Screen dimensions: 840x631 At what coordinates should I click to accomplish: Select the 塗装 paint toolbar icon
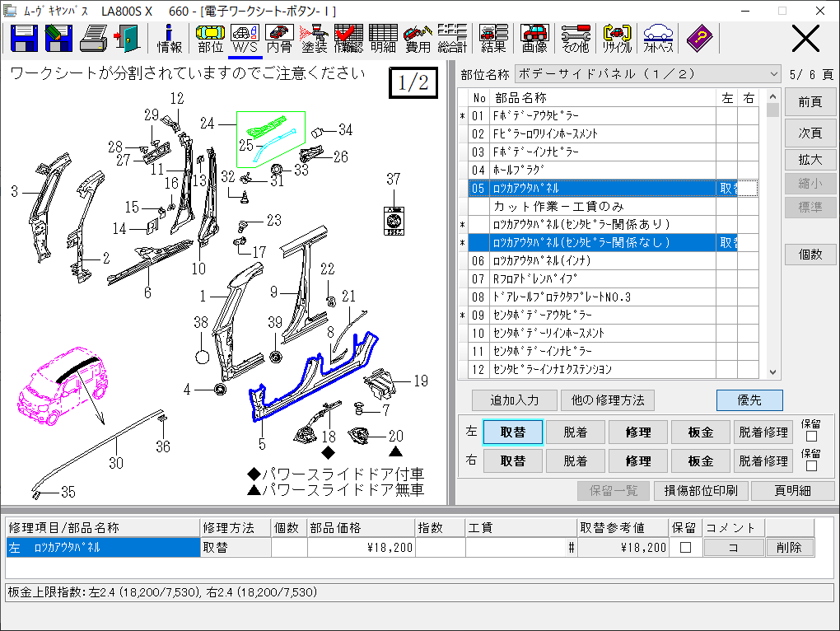314,38
